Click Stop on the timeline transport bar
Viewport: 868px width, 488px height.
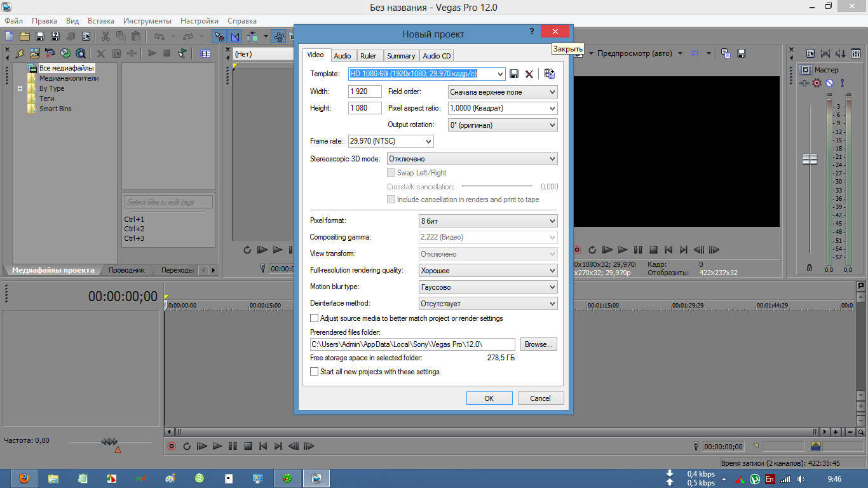pyautogui.click(x=248, y=446)
